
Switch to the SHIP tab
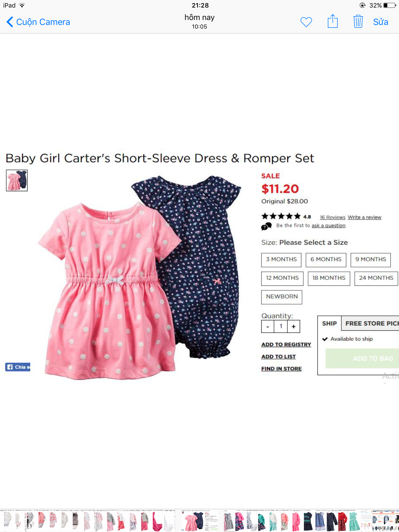click(x=329, y=323)
